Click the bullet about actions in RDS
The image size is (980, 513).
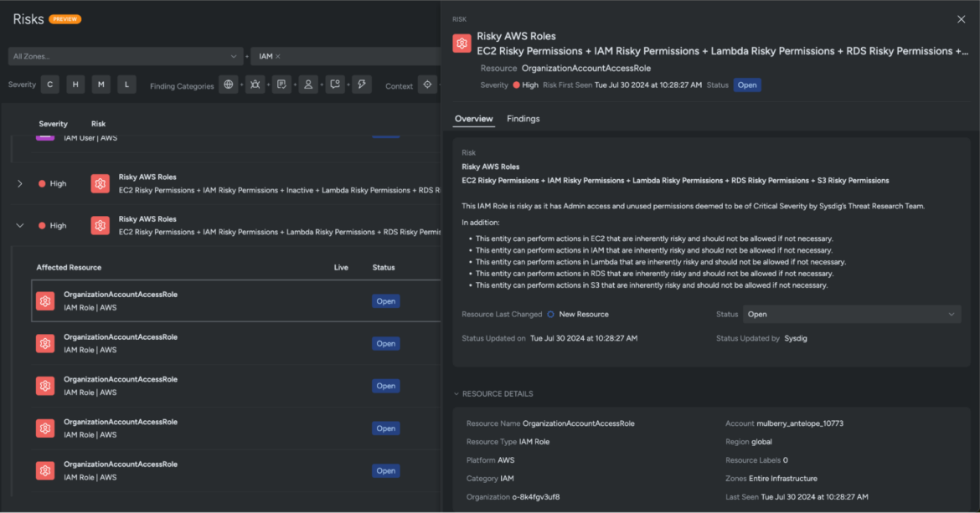(x=654, y=274)
